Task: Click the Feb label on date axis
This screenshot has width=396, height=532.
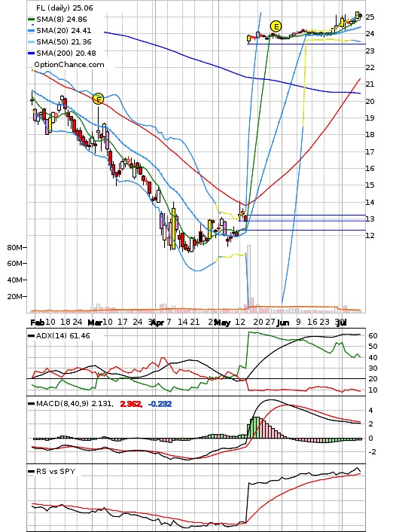Action: (x=38, y=323)
